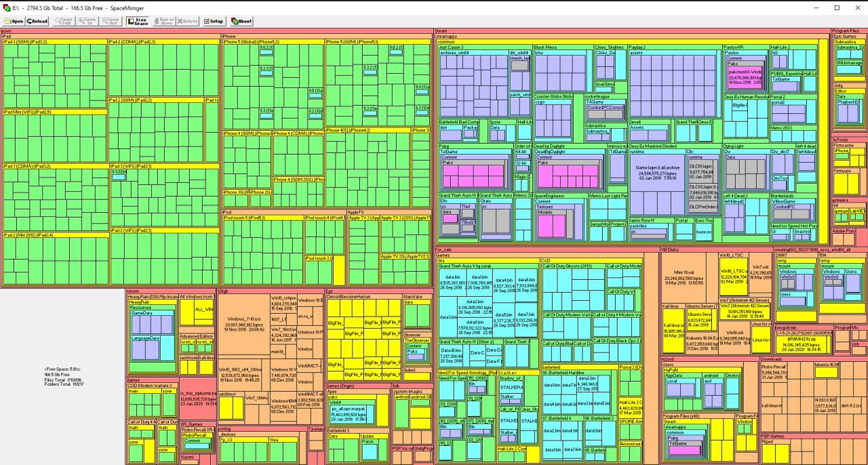Reload the current drive scan
This screenshot has width=868, height=465.
pos(37,21)
